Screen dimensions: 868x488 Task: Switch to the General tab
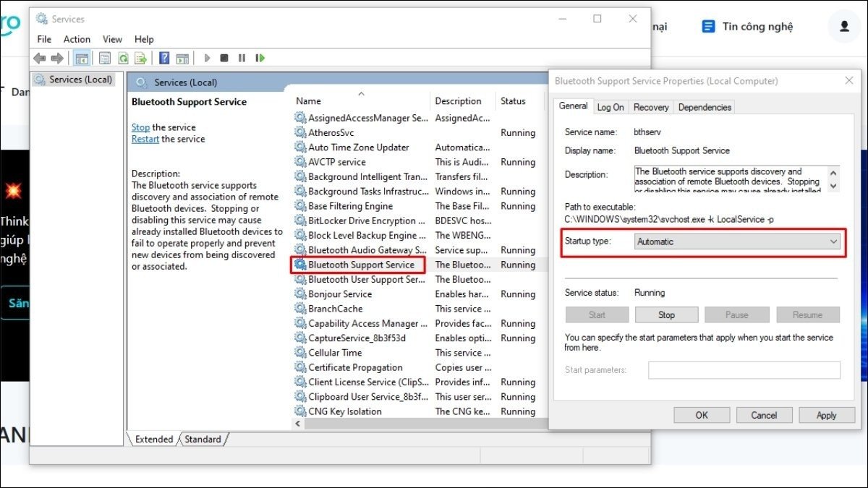point(574,106)
